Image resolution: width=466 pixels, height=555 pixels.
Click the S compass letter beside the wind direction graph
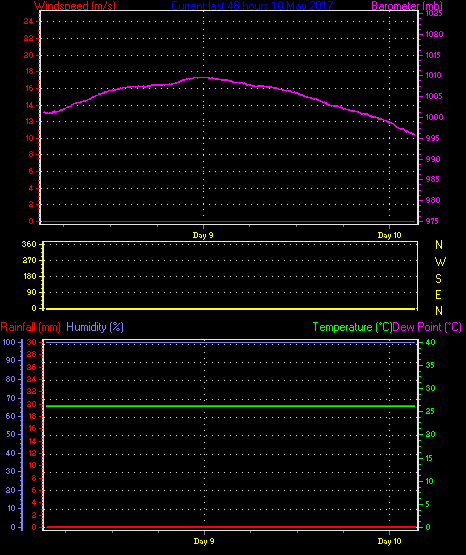click(438, 279)
